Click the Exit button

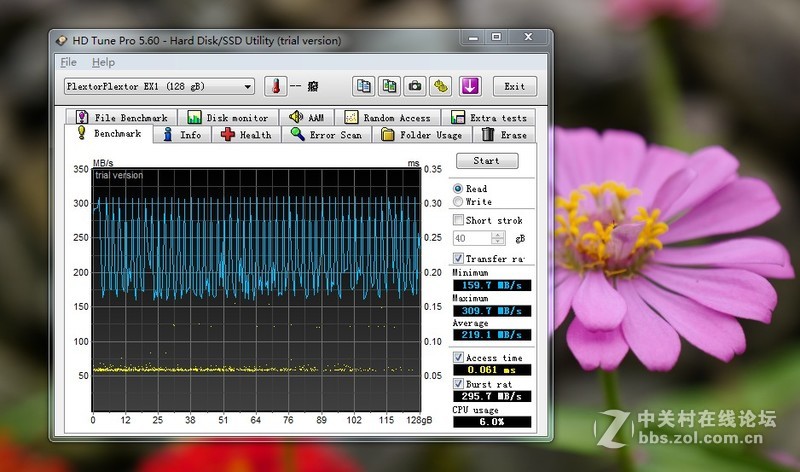(514, 86)
